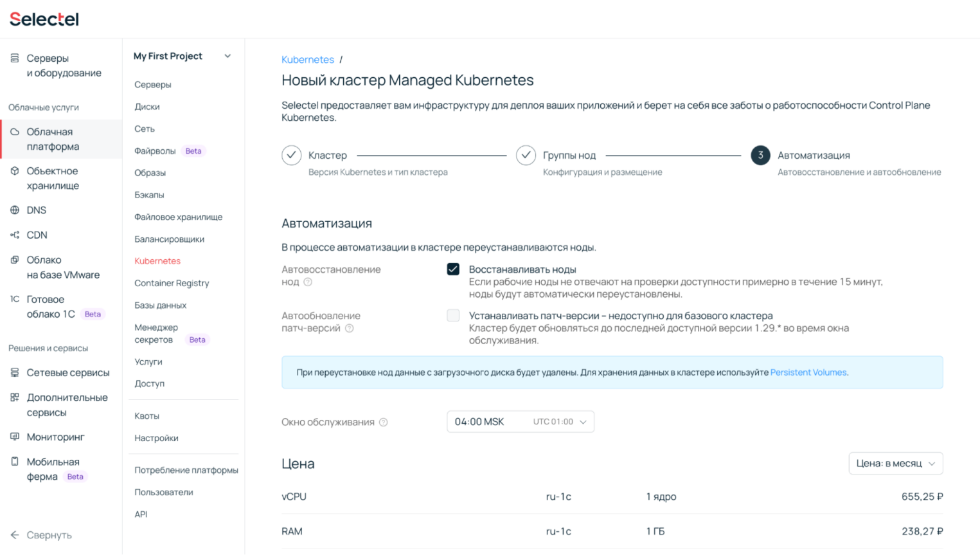Image resolution: width=980 pixels, height=555 pixels.
Task: Open Бэкапы menu item
Action: pyautogui.click(x=149, y=195)
